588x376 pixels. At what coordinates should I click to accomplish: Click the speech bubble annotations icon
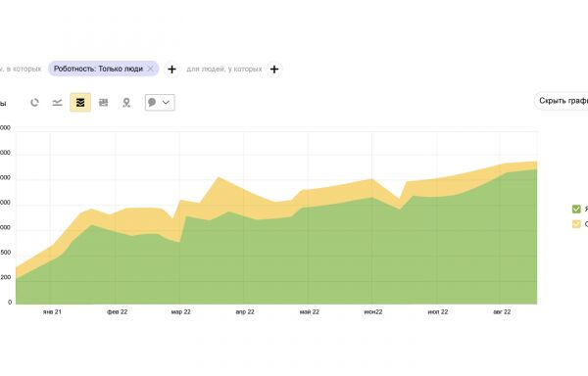(152, 102)
